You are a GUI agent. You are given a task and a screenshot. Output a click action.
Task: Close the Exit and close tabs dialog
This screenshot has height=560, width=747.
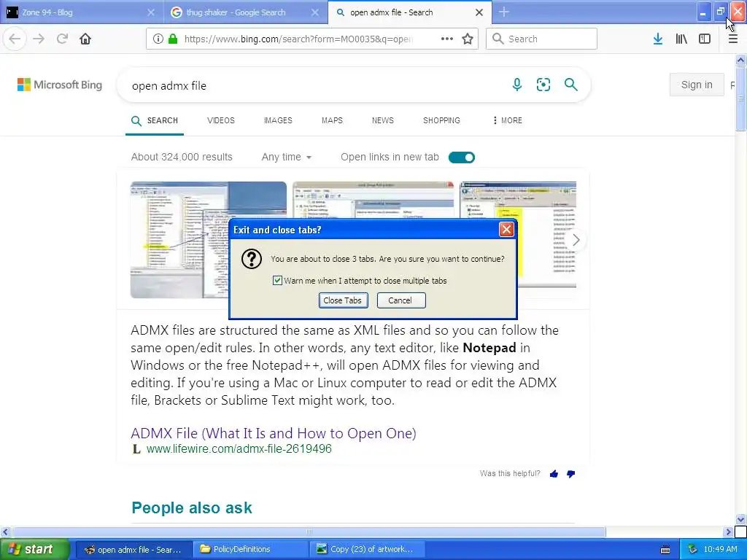[x=506, y=230]
